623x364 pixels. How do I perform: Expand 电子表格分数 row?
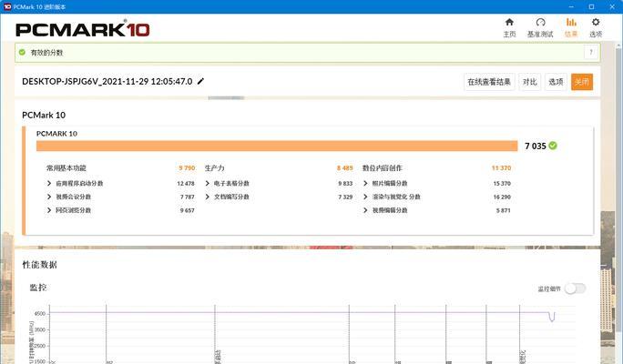[x=208, y=184]
